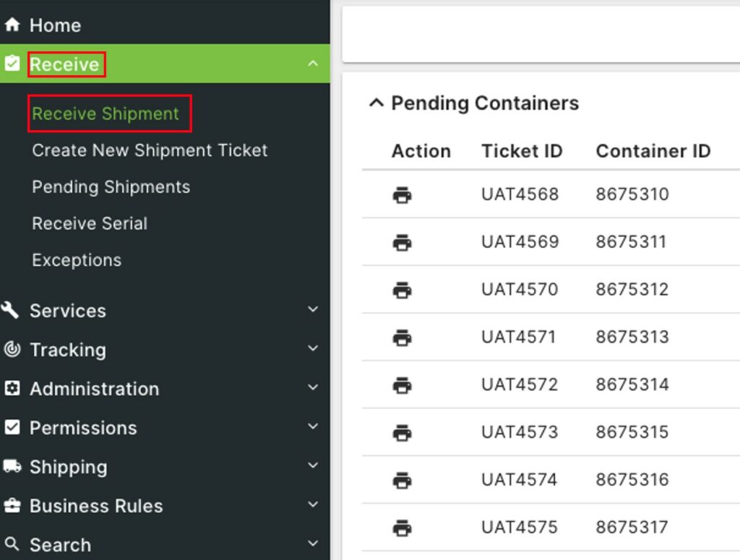Open the Exceptions submenu item

[77, 260]
